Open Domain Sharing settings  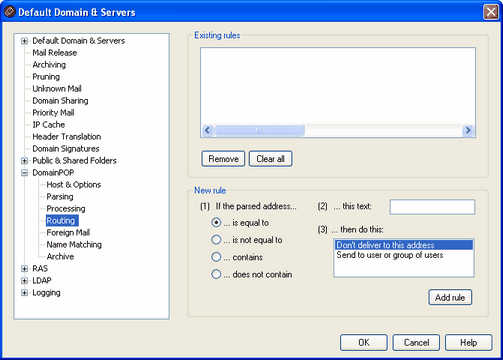60,101
